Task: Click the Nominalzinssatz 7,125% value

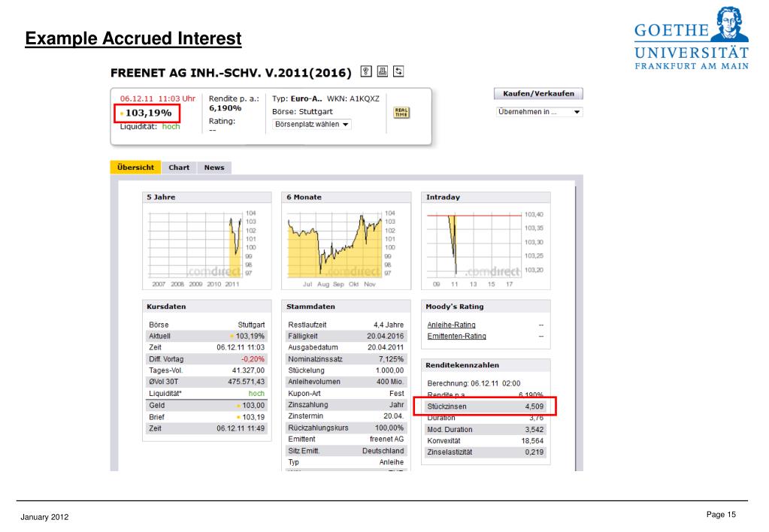Action: click(x=392, y=359)
